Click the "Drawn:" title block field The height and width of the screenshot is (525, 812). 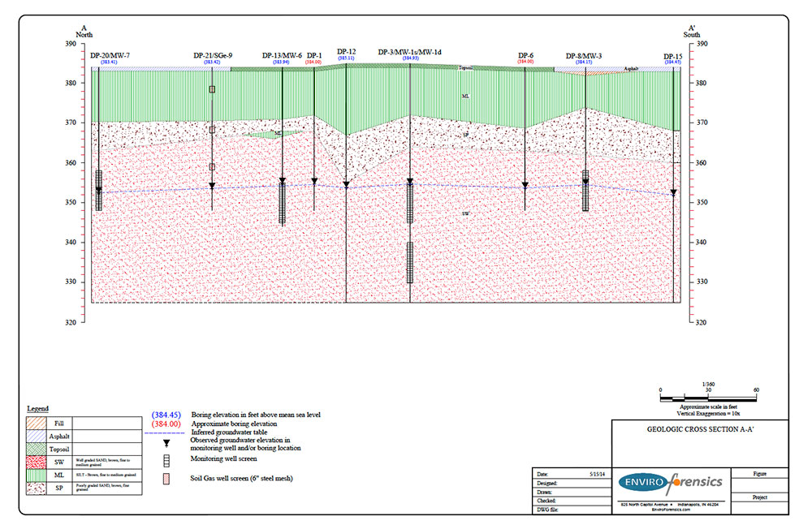pyautogui.click(x=572, y=492)
